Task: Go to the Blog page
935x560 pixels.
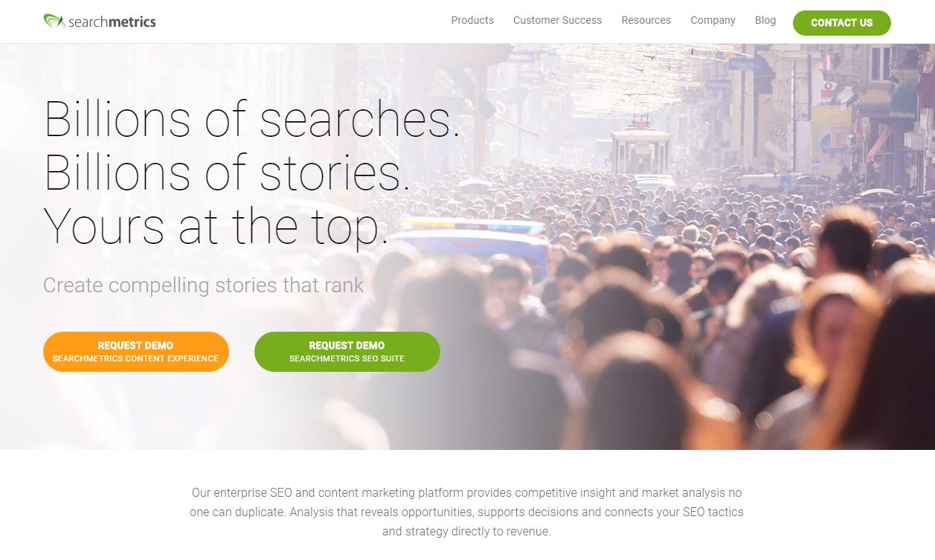Action: click(765, 20)
